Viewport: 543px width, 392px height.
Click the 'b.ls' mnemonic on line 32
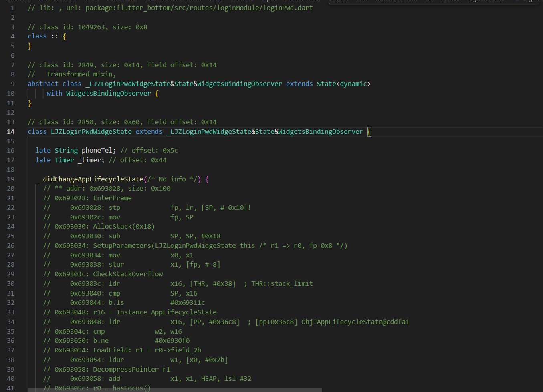pyautogui.click(x=116, y=302)
